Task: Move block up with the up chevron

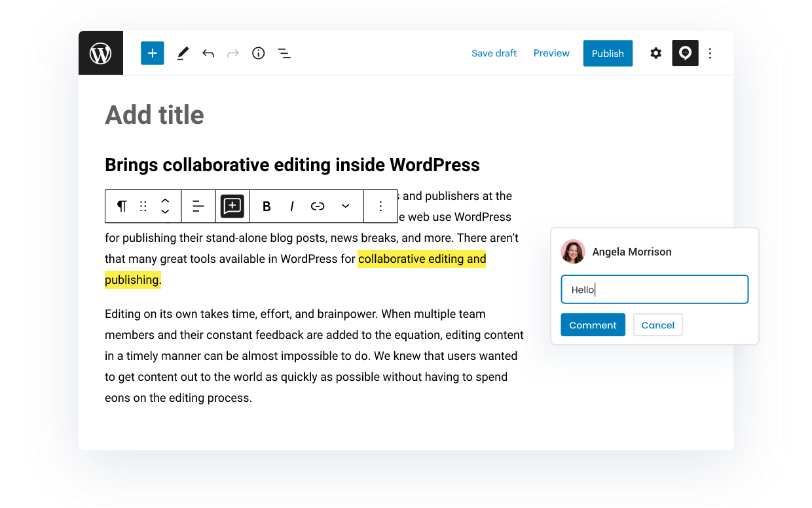Action: [165, 201]
